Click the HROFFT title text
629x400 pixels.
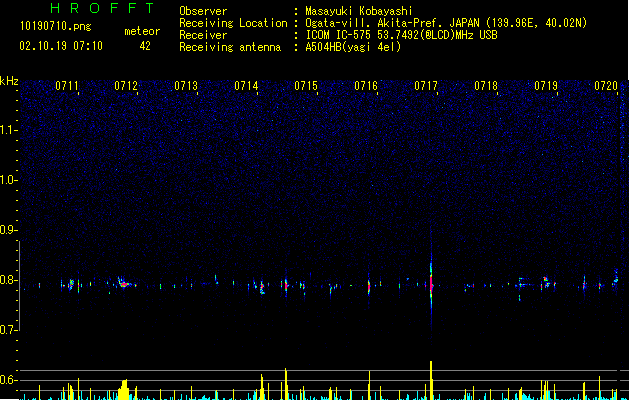click(x=103, y=8)
